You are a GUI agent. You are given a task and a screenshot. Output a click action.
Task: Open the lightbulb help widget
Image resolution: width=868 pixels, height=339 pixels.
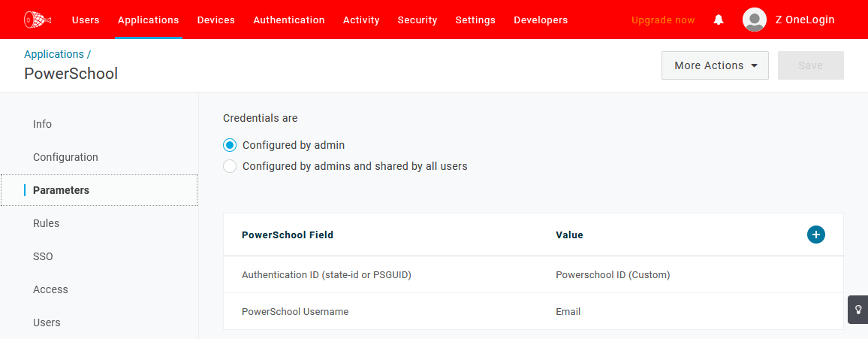tap(858, 310)
